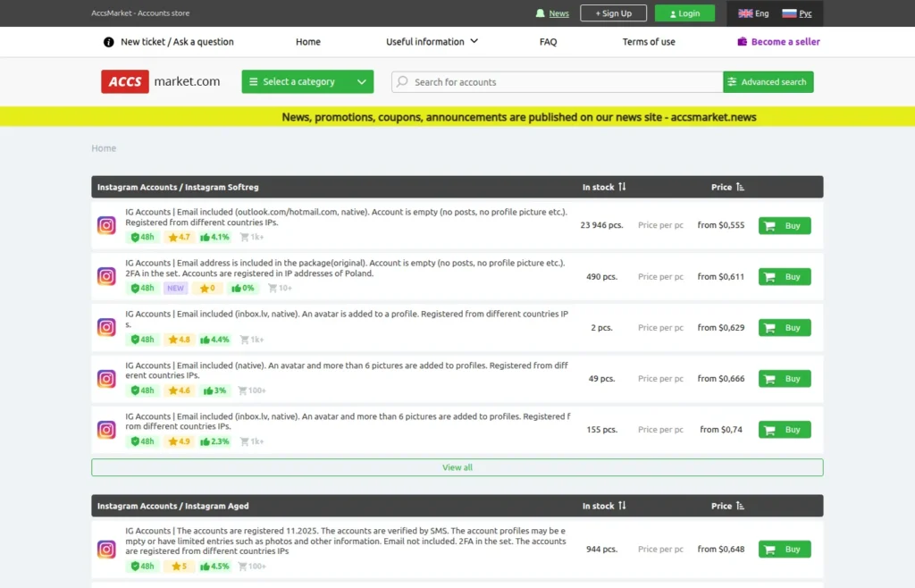This screenshot has height=588, width=915.
Task: Click the 3% thumbs-up badge
Action: (214, 391)
